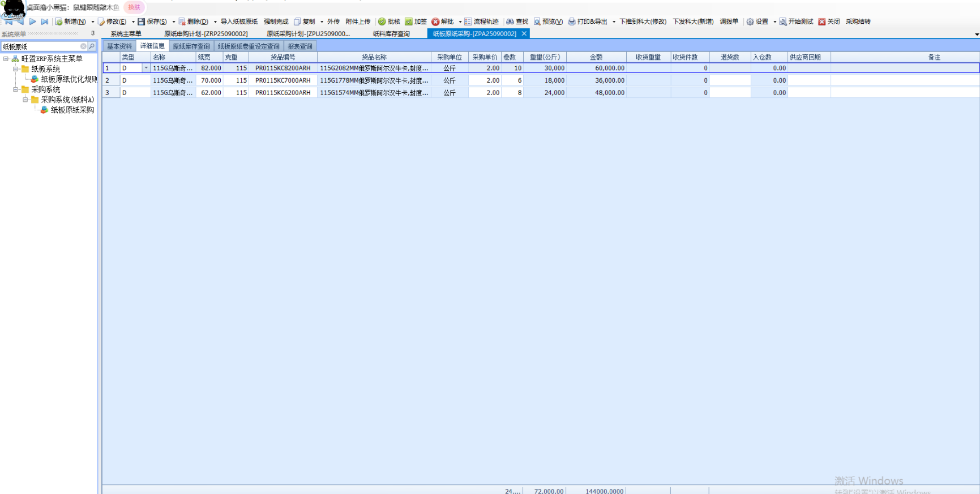Open the document tab list arrow
This screenshot has width=980, height=494.
point(977,35)
